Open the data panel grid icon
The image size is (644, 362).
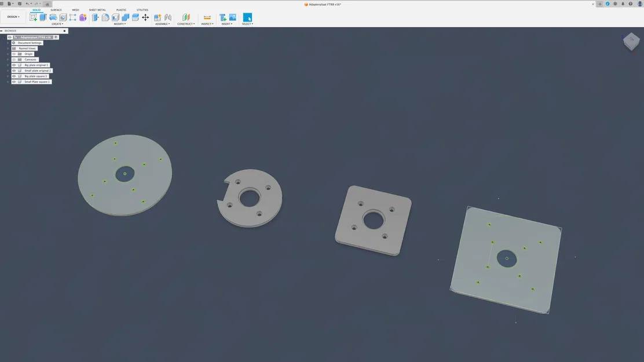(x=2, y=3)
